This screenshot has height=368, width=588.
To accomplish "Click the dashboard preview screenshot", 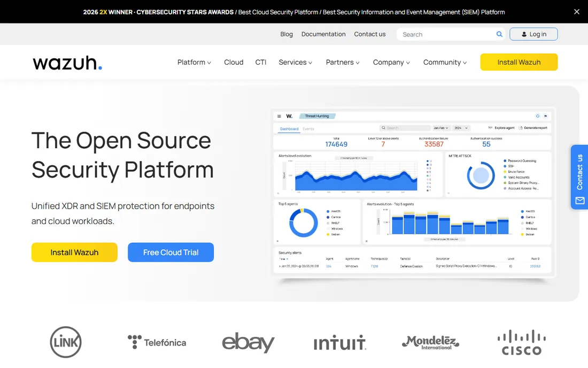I will pyautogui.click(x=413, y=194).
